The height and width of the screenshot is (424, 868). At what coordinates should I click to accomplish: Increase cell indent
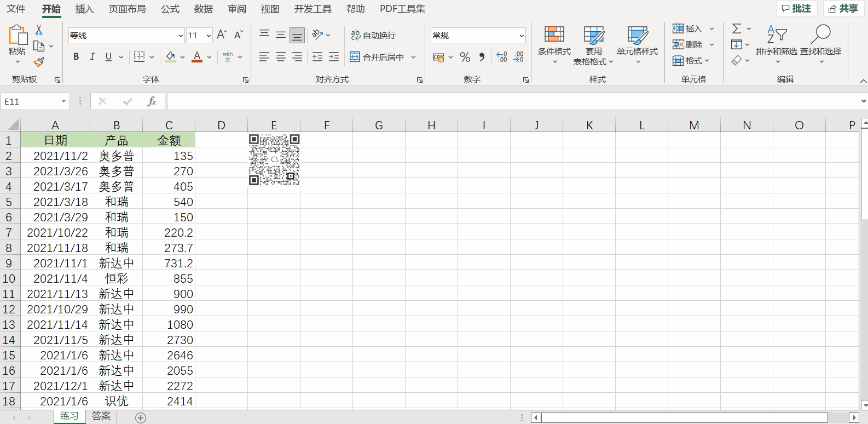click(334, 57)
